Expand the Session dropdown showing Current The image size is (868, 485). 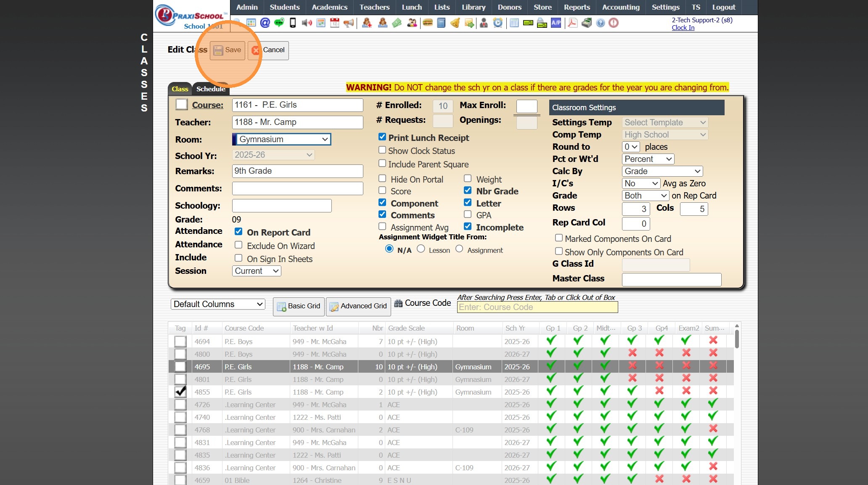point(257,271)
